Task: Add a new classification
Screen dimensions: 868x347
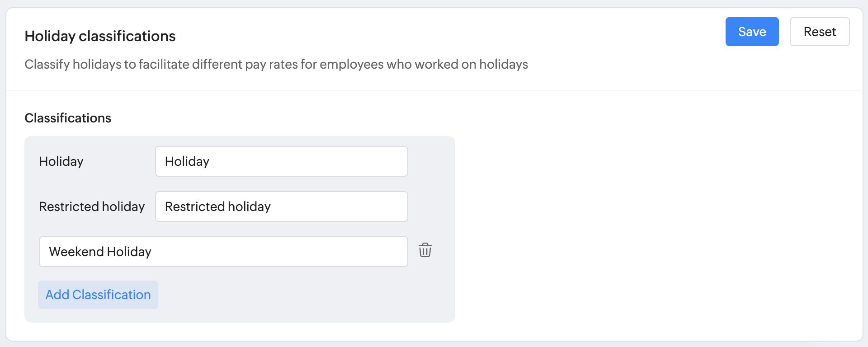Action: (98, 295)
